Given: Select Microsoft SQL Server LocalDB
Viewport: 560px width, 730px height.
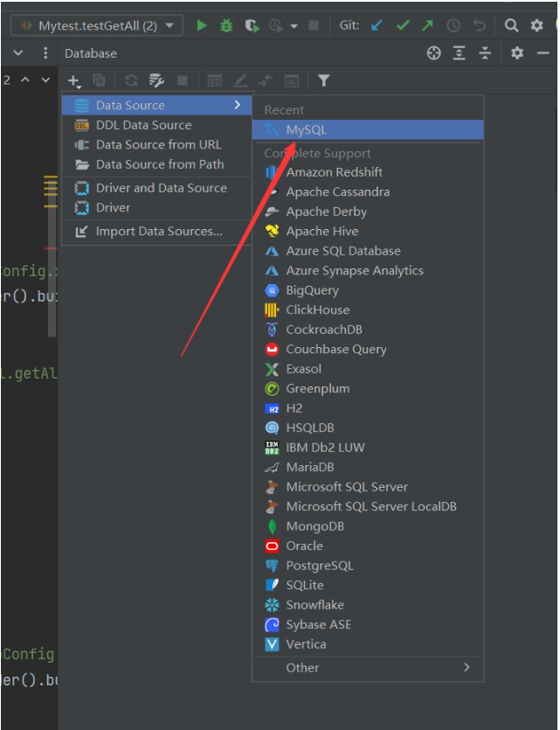Looking at the screenshot, I should (368, 506).
